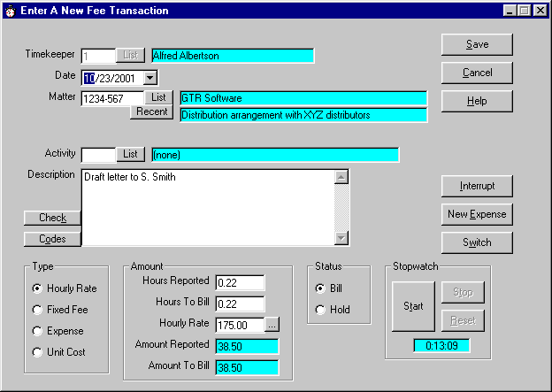
Task: Open the Activity List
Action: (x=130, y=154)
